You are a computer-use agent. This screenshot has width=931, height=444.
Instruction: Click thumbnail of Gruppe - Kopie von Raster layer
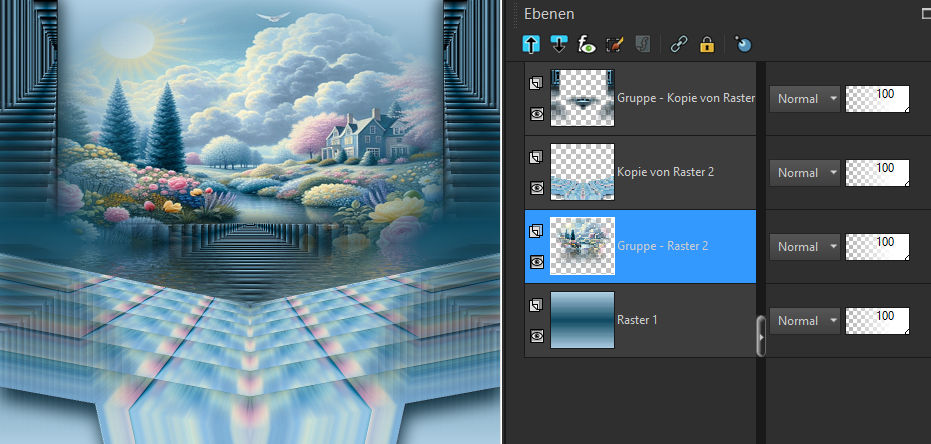(582, 98)
